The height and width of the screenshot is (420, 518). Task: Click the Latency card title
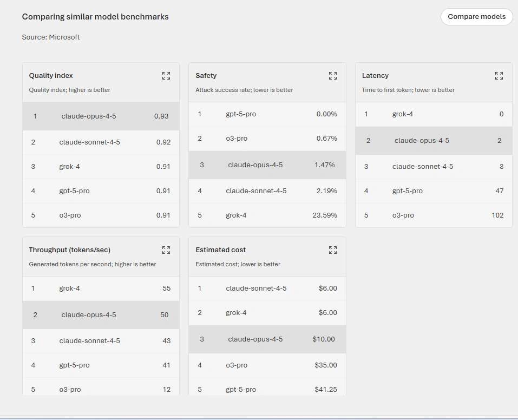pos(375,75)
